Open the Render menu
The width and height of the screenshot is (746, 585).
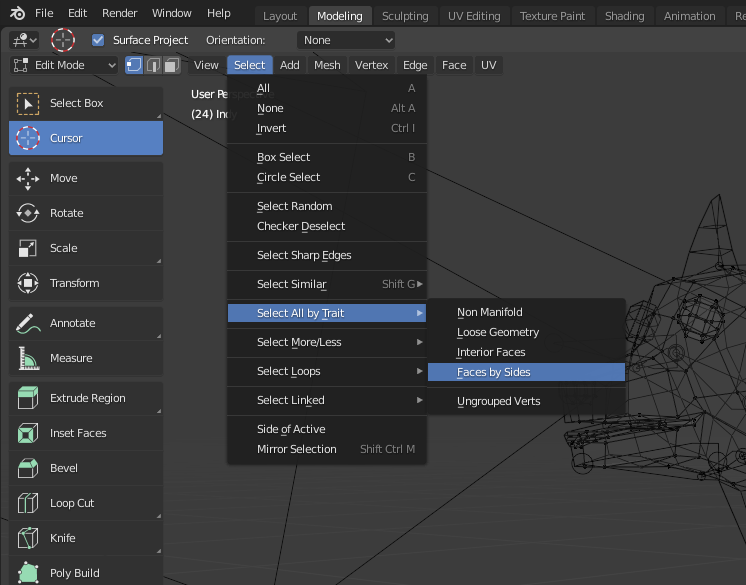pos(120,13)
